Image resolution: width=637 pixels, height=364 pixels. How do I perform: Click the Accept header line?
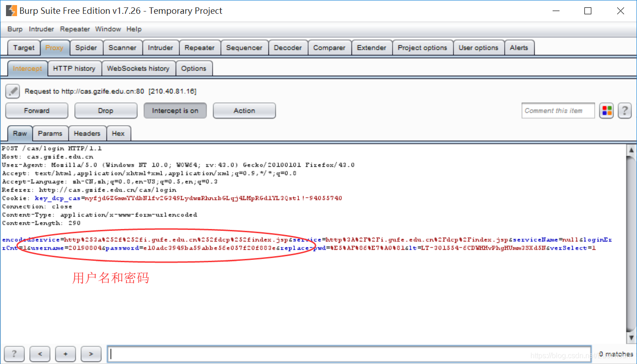(149, 173)
